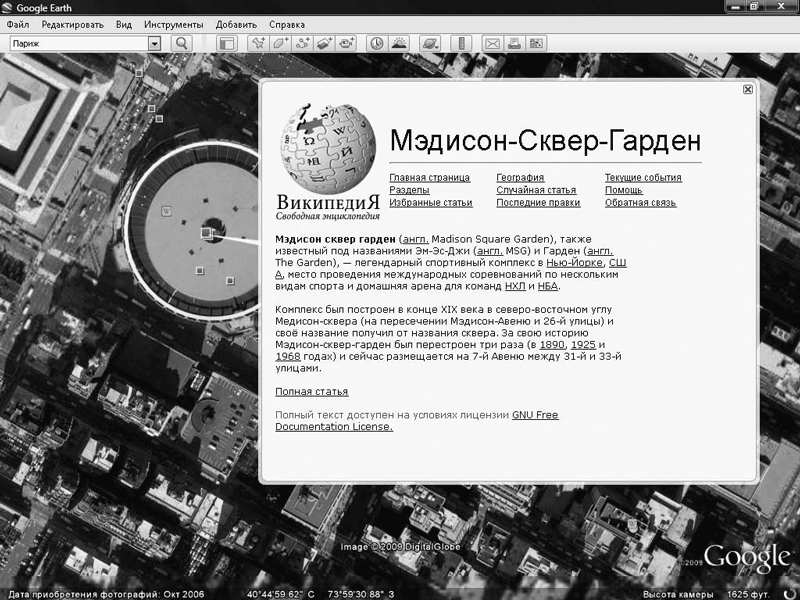Open the Последние правки link
The image size is (800, 600).
tap(538, 203)
